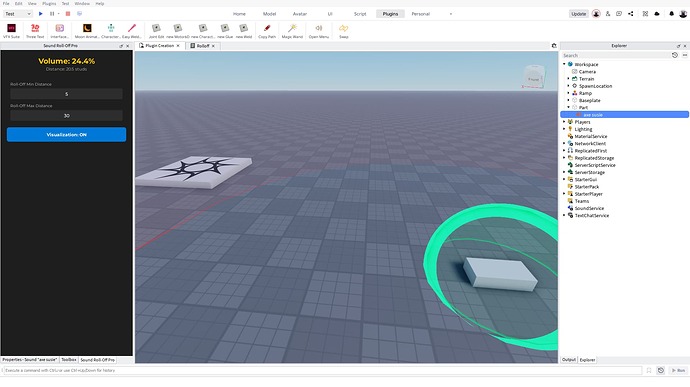Select SoundService in Explorer
690x387 pixels.
pos(589,208)
